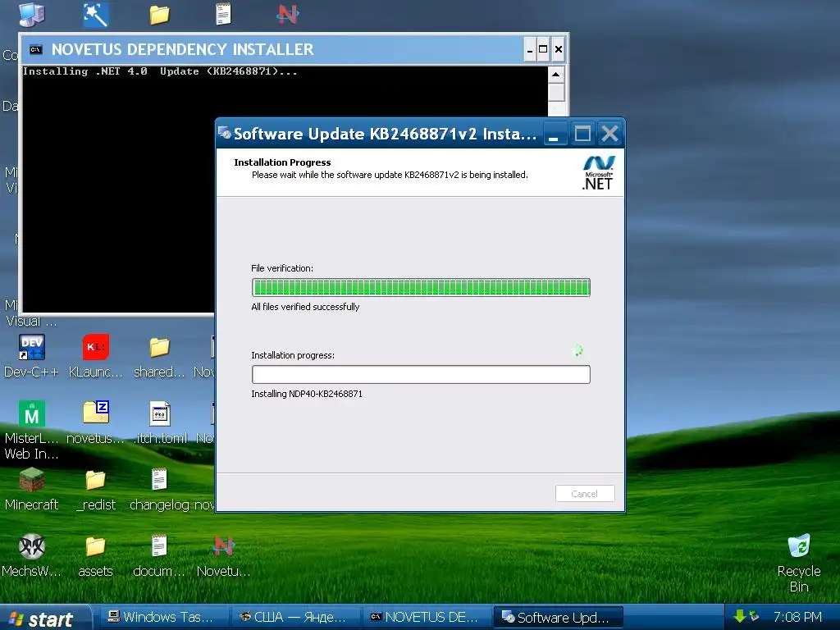Switch to Software Upd... taskbar item
This screenshot has height=630, width=840.
pyautogui.click(x=558, y=617)
